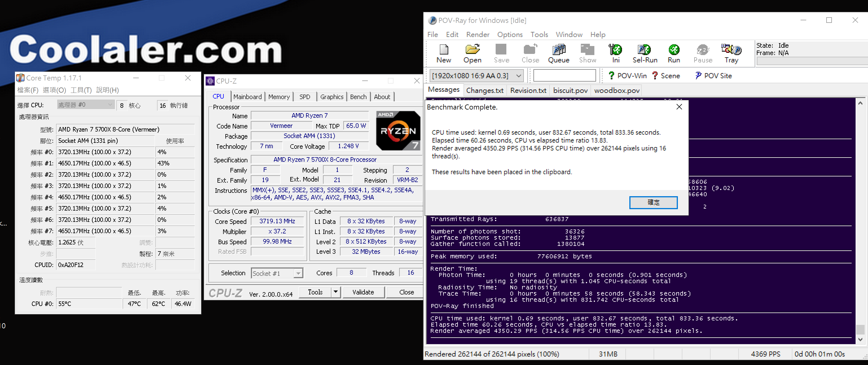Click the Core Speed value 3719.13 MHz
This screenshot has width=868, height=365.
(x=277, y=221)
